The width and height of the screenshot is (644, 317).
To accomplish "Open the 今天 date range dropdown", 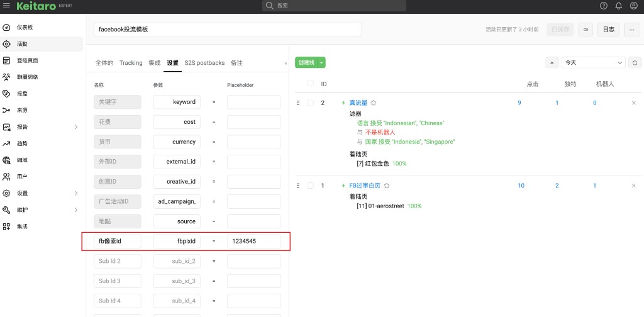I will pos(594,63).
